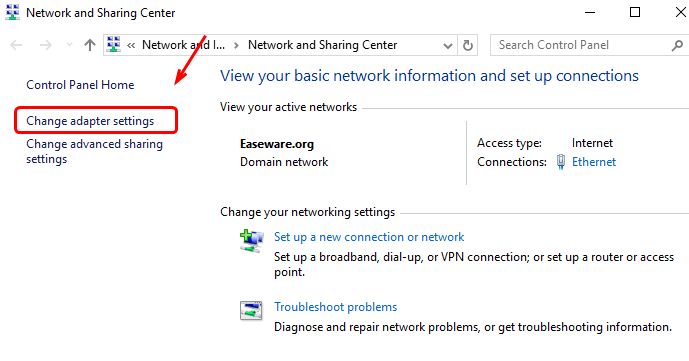
Task: Close the Network and Sharing Center window
Action: tap(681, 12)
